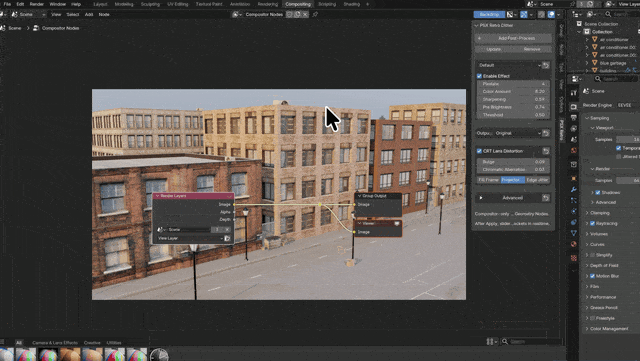Uncheck the Enable Effect checkbox

coord(479,76)
